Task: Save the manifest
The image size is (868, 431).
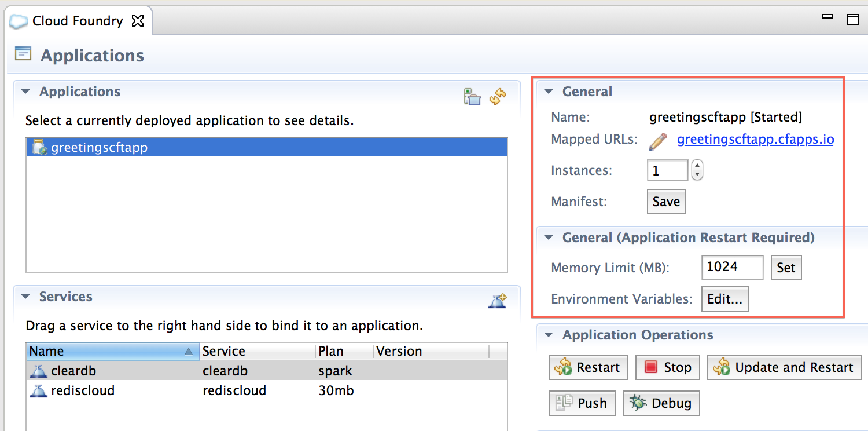Action: coord(666,202)
